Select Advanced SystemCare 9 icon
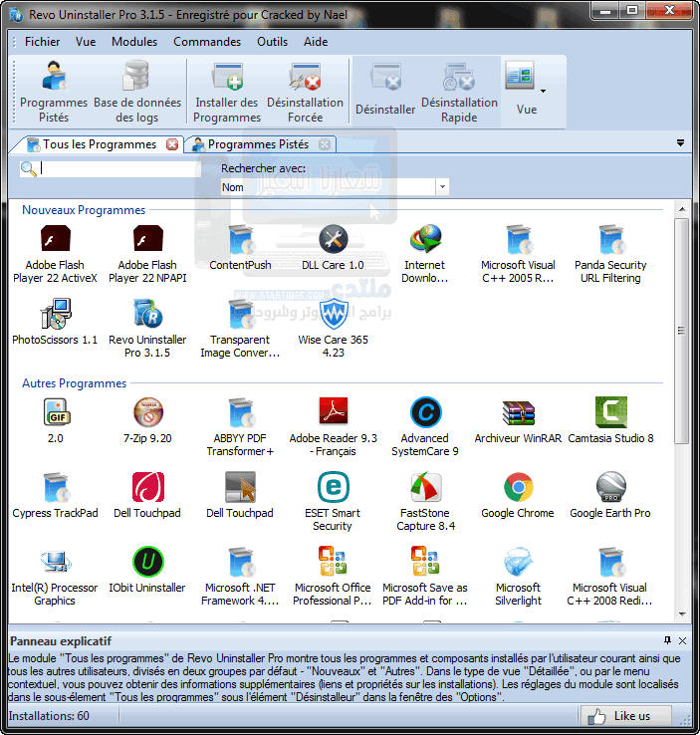Screen dimensions: 700x735 point(425,427)
